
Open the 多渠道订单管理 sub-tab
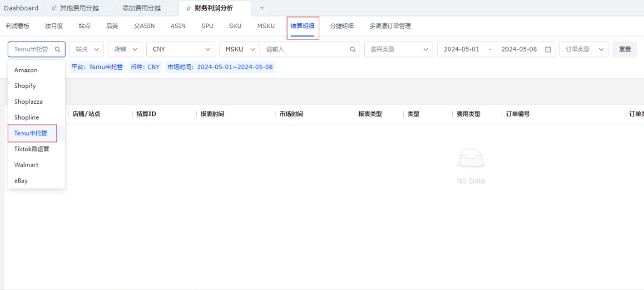(x=390, y=26)
